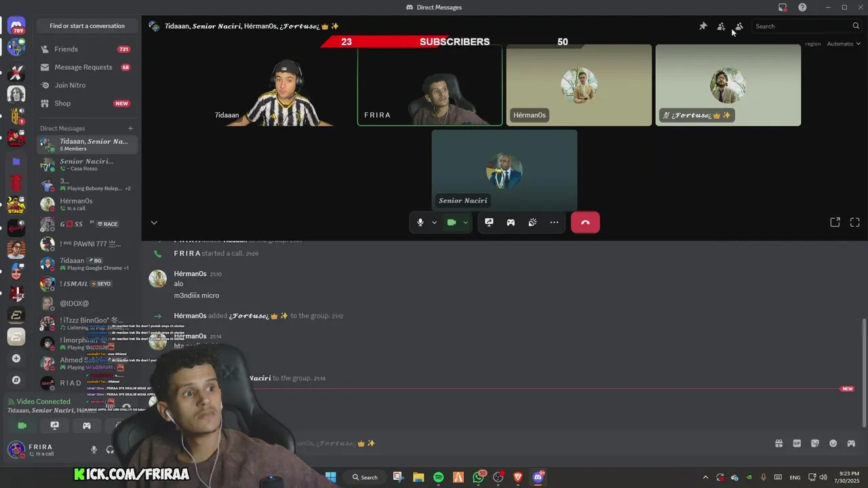Open @IDOX@ direct message
The image size is (868, 488).
click(87, 303)
